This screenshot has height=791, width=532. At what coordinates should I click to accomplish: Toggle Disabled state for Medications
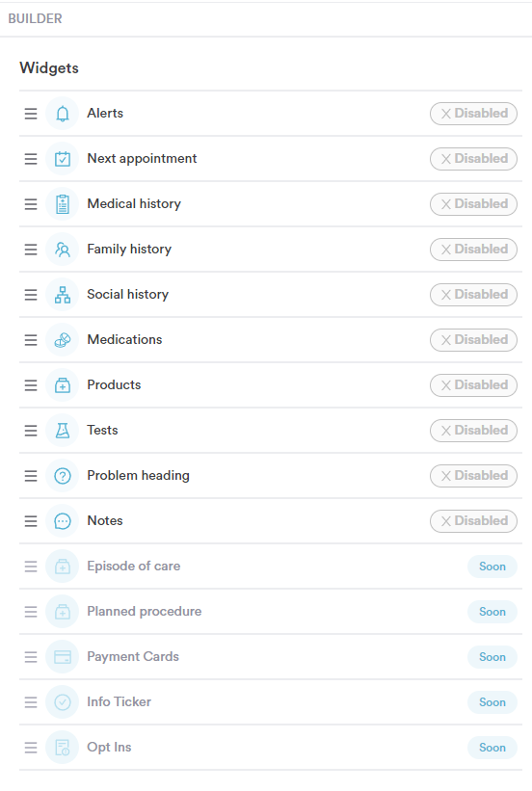pyautogui.click(x=473, y=340)
